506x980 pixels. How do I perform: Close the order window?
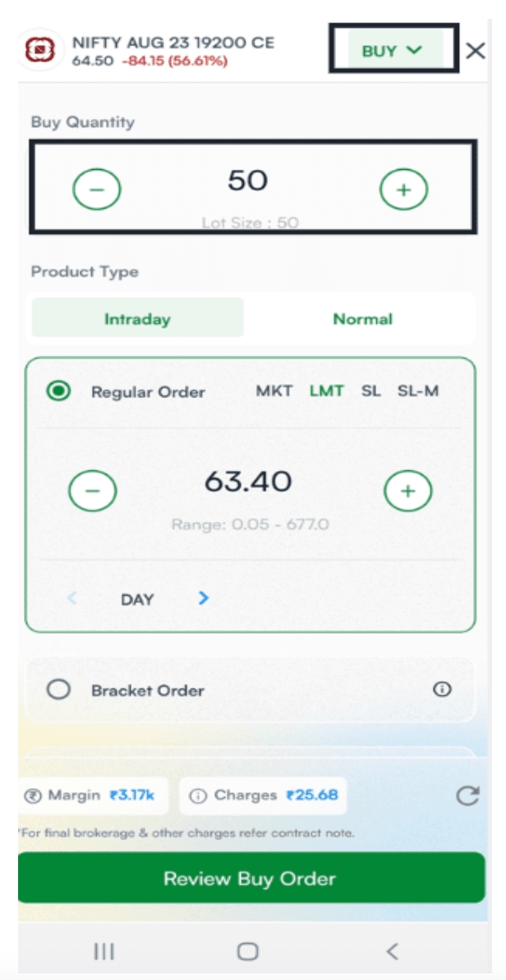pos(475,51)
